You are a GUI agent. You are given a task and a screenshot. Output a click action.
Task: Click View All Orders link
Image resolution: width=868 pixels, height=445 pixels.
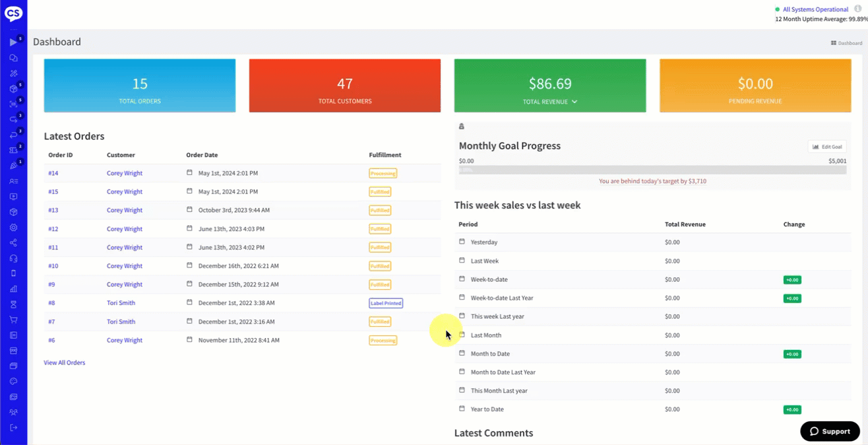tap(65, 362)
